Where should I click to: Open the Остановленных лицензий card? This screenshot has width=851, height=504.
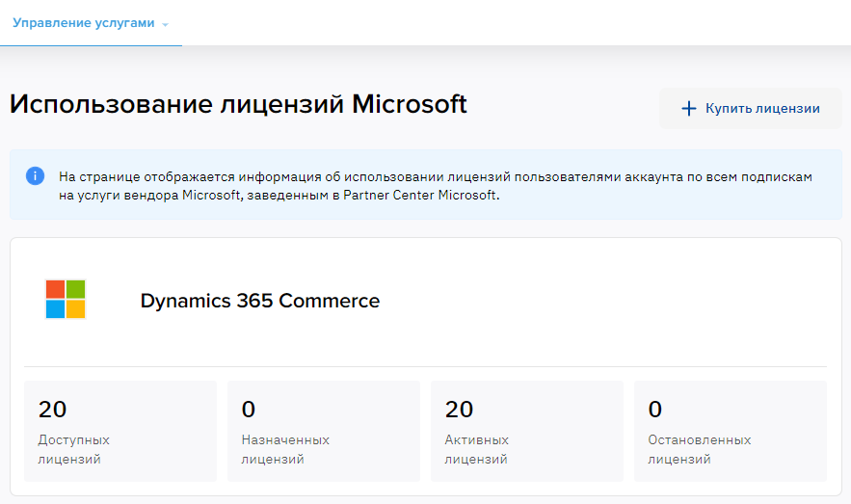(x=731, y=431)
